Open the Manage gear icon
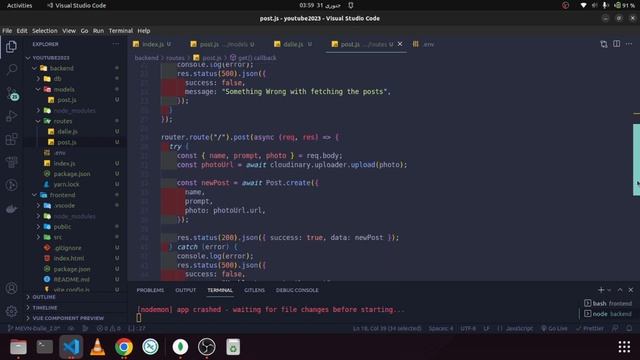 11,311
